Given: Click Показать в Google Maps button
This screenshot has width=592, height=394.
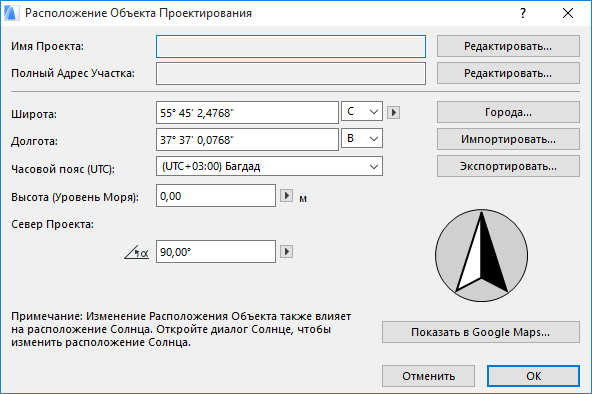Looking at the screenshot, I should (481, 332).
